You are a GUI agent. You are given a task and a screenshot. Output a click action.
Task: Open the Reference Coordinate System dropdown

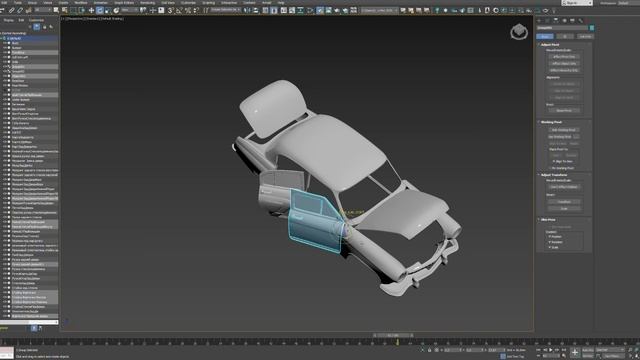[131, 10]
